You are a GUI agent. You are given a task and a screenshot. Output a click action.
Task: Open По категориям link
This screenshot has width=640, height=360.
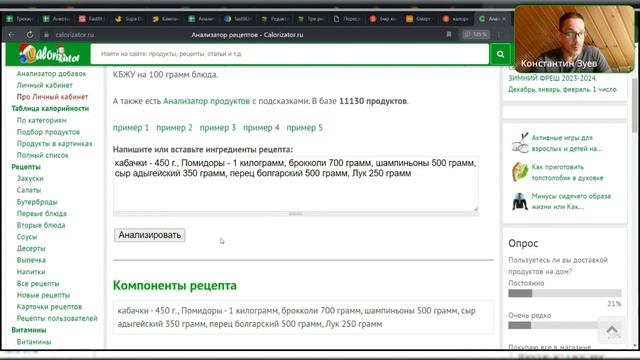click(42, 120)
